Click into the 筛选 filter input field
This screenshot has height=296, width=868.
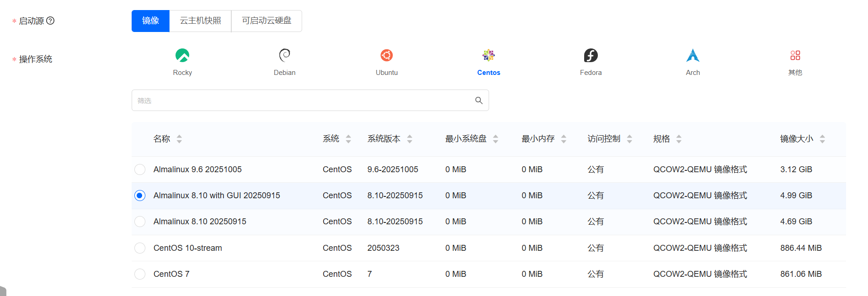tap(302, 100)
